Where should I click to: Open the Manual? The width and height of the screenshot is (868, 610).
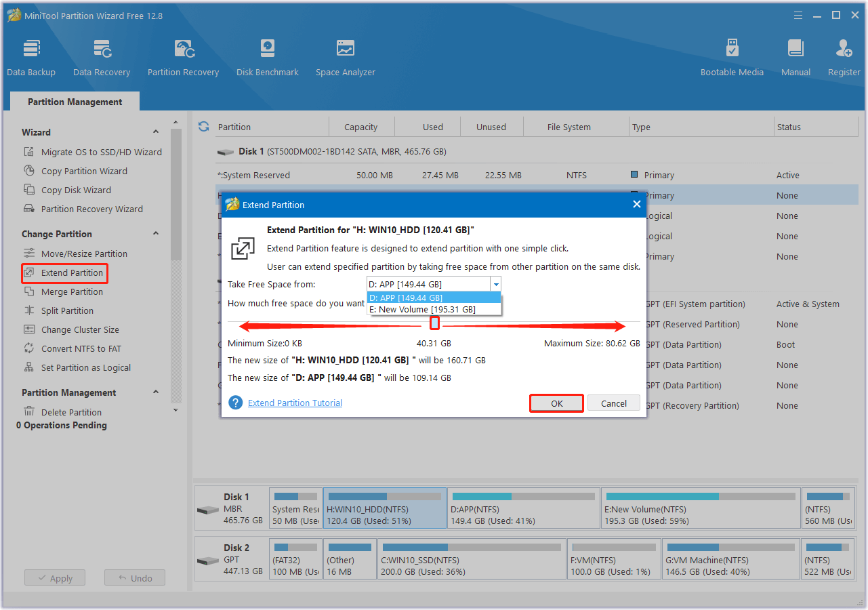tap(795, 56)
